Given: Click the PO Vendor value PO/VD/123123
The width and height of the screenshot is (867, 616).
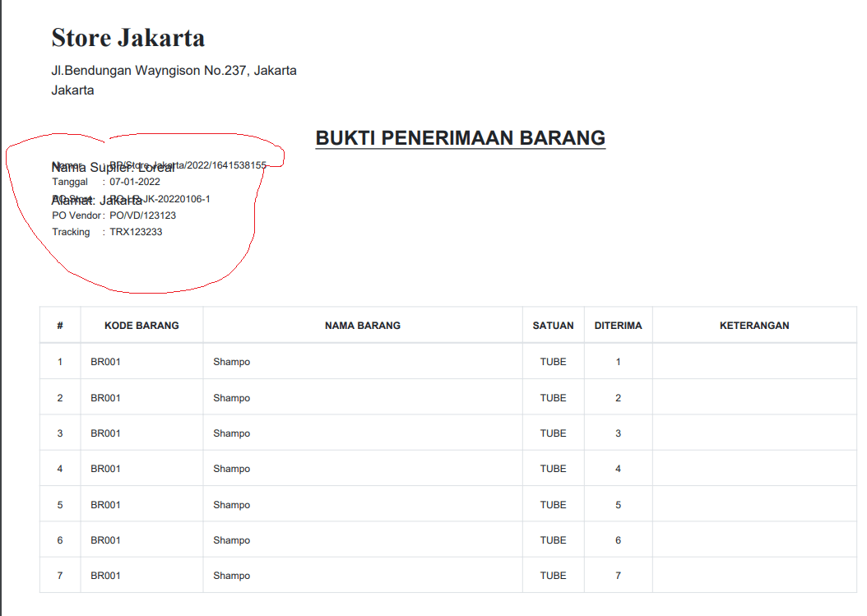Looking at the screenshot, I should [x=142, y=215].
